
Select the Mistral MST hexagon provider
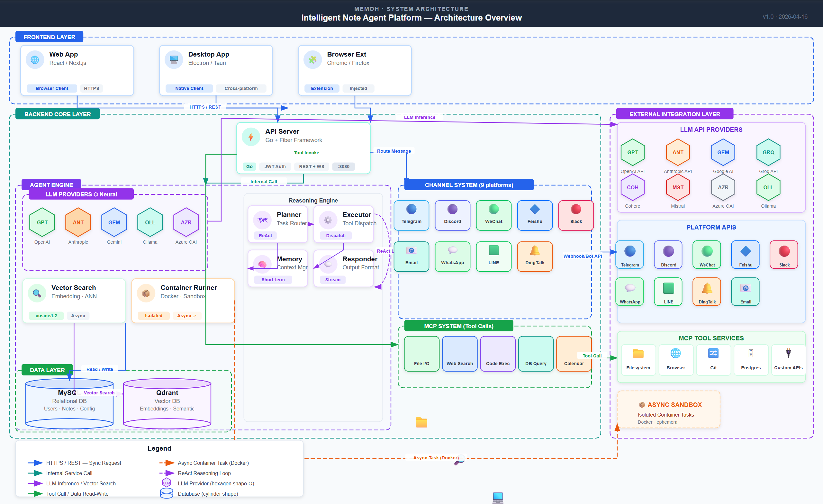coord(678,188)
